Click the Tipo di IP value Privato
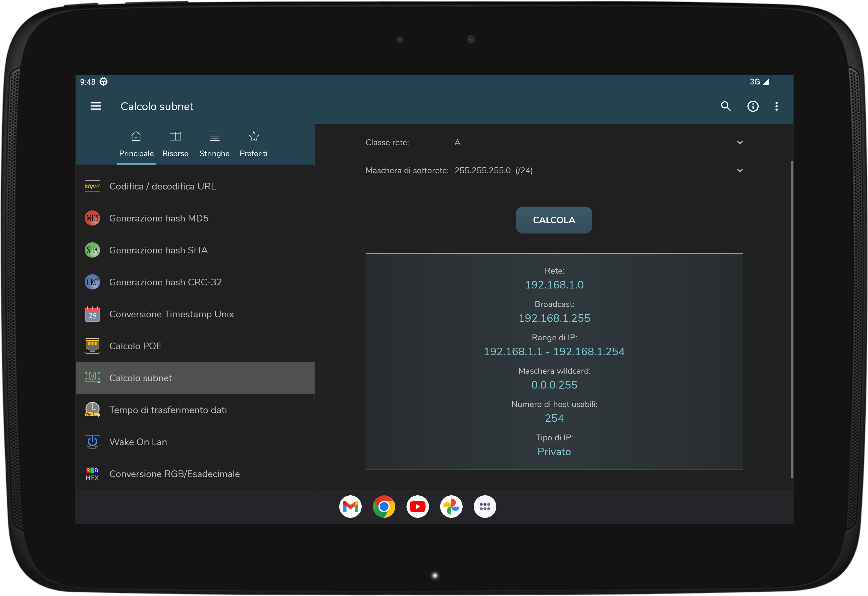 click(x=554, y=452)
